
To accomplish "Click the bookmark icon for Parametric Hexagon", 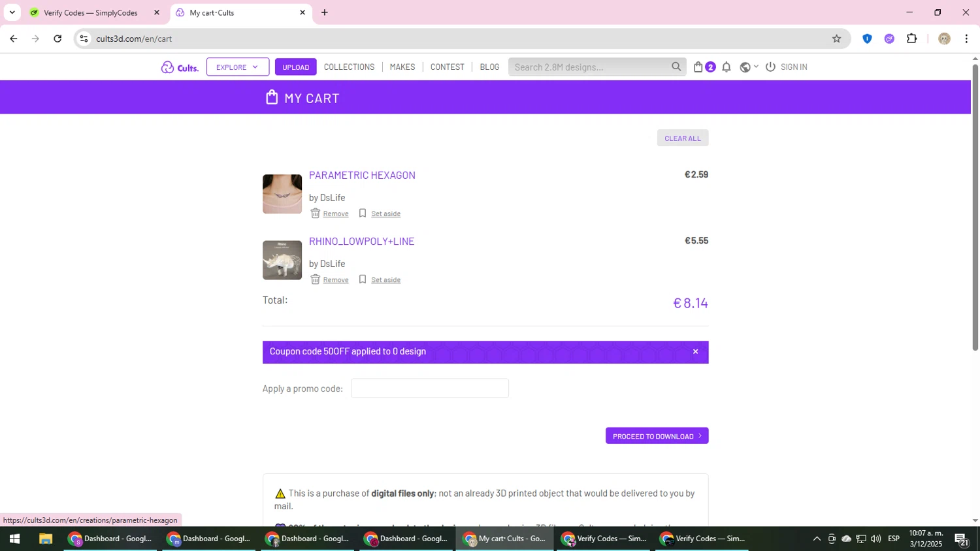I will (x=363, y=213).
